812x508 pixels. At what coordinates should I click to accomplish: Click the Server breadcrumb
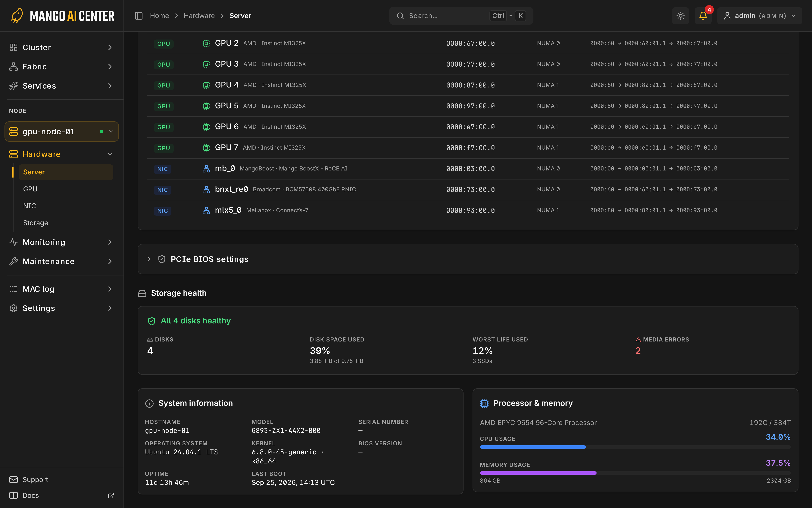[240, 16]
